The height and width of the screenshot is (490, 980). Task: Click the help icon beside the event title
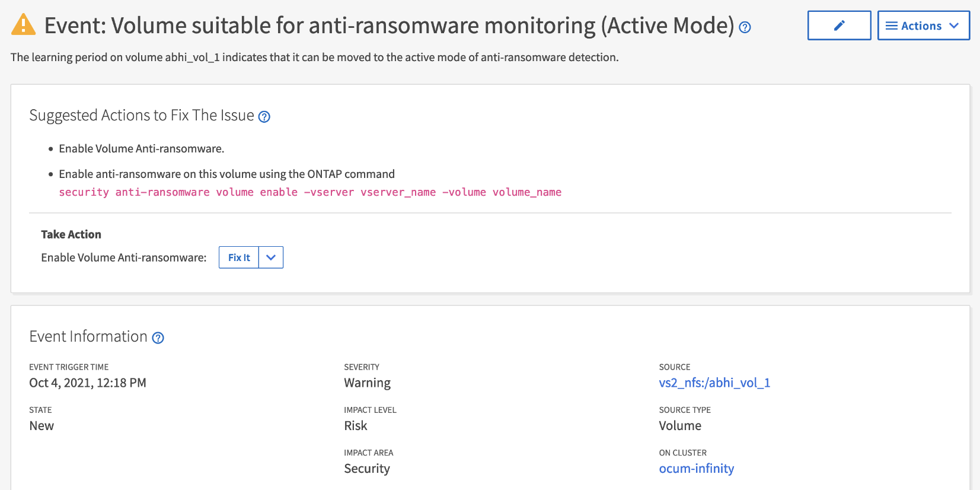(x=745, y=27)
